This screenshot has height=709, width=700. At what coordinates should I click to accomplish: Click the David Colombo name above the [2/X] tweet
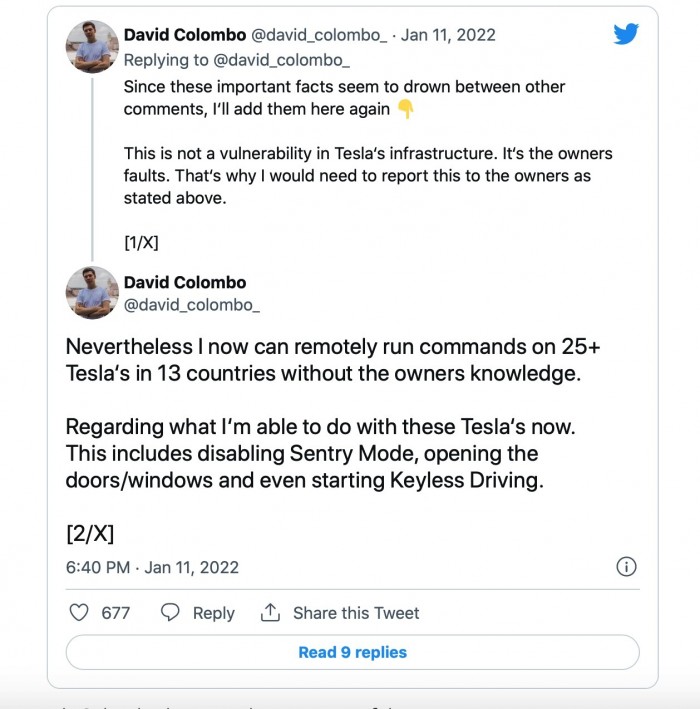click(184, 282)
